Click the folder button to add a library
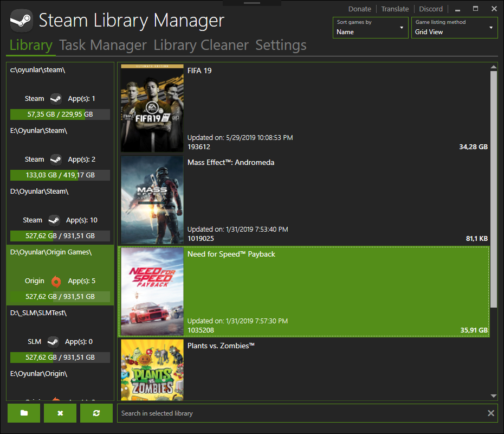 coord(24,413)
